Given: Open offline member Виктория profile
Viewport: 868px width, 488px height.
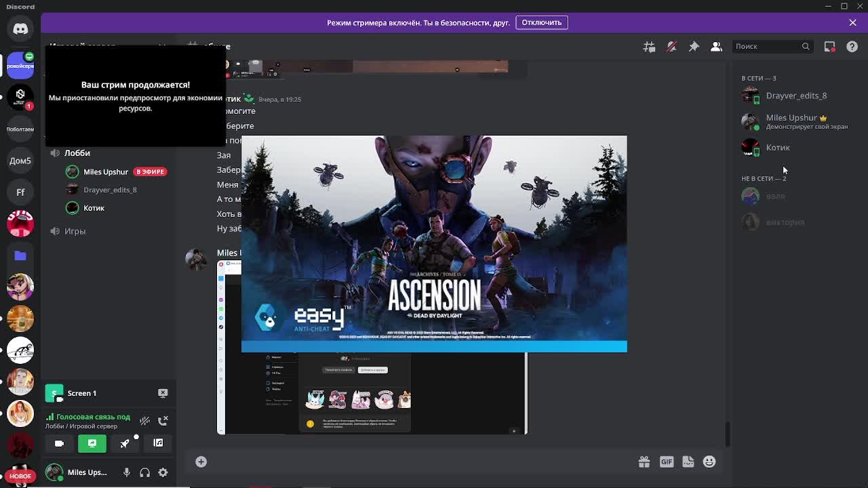Looking at the screenshot, I should [795, 222].
